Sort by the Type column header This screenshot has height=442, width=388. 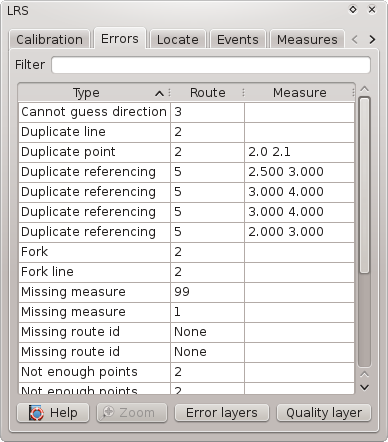pos(94,93)
